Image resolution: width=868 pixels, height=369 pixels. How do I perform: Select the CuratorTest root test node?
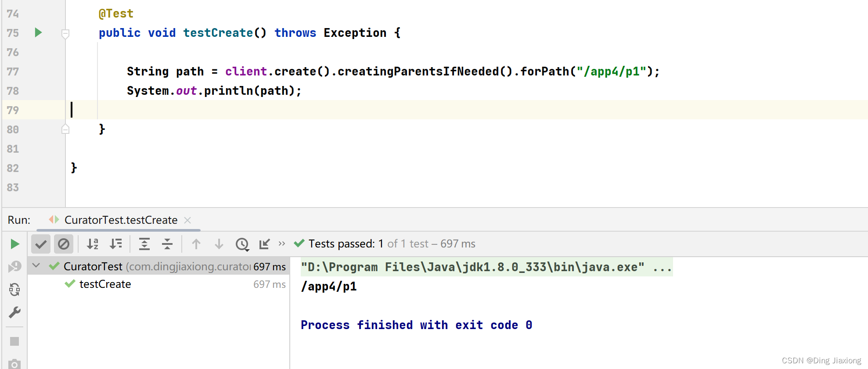[158, 266]
